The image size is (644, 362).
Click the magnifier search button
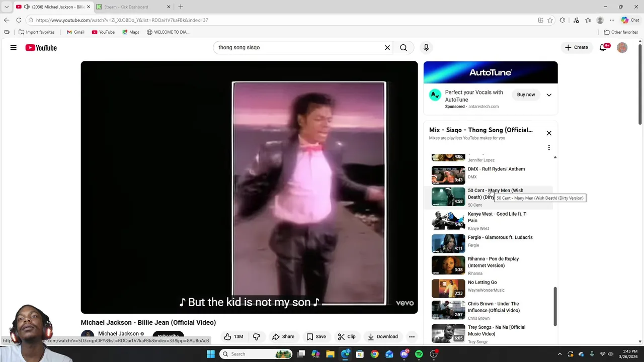point(404,48)
